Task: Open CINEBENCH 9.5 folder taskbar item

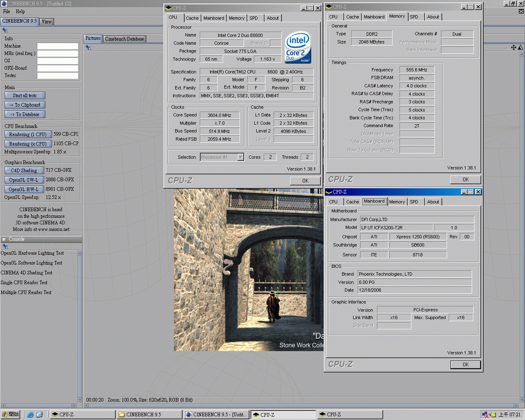Action: [x=149, y=415]
